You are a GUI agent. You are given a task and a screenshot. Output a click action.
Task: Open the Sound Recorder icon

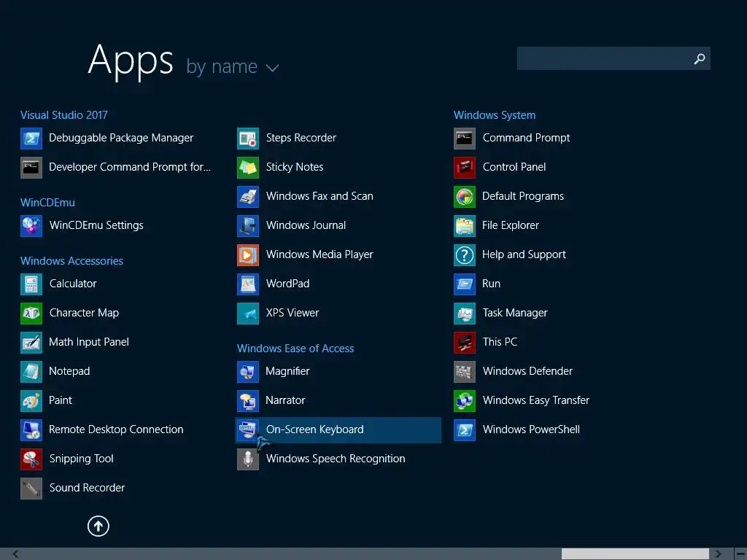tap(31, 488)
